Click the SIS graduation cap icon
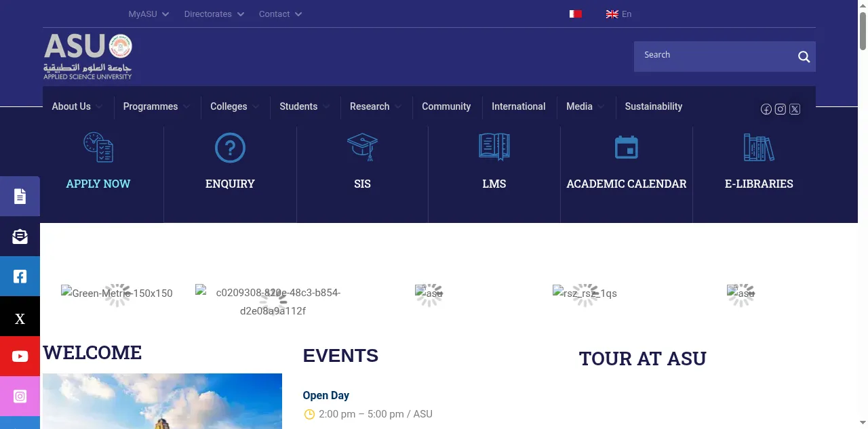This screenshot has height=429, width=868. (362, 147)
